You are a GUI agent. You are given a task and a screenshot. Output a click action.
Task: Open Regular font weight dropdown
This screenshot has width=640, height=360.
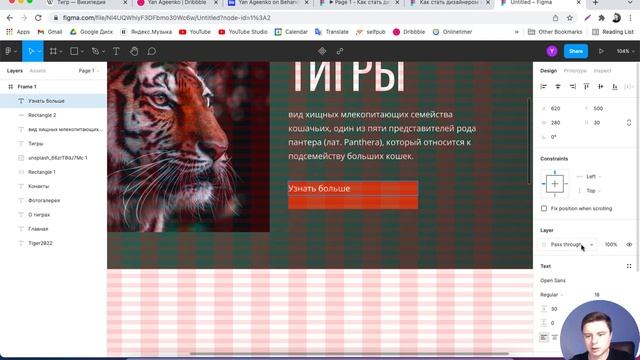coord(552,295)
